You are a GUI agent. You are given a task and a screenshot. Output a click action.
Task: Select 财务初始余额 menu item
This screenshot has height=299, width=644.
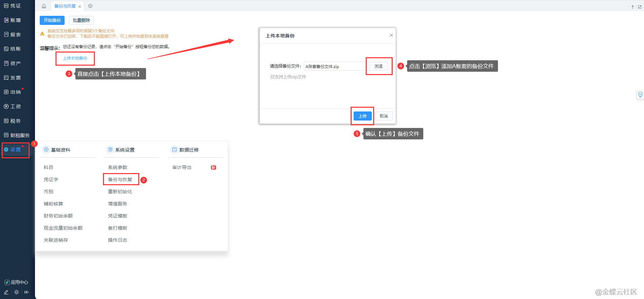58,216
